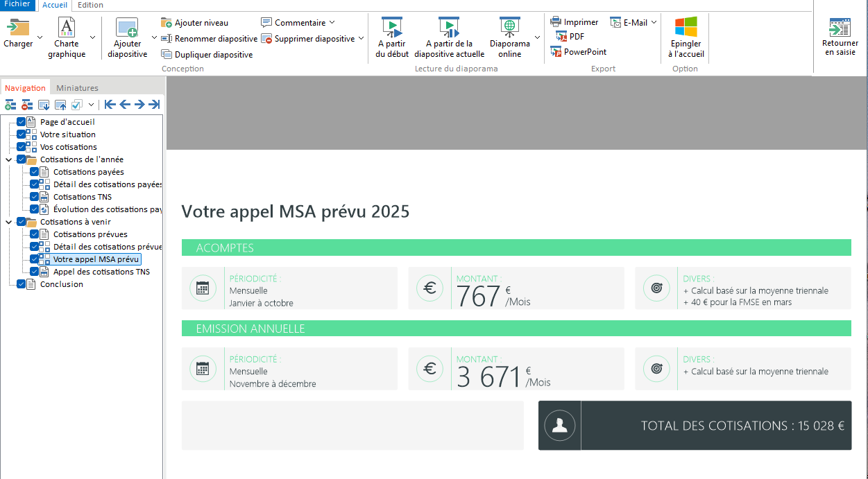Export to PDF
This screenshot has width=868, height=479.
point(570,36)
